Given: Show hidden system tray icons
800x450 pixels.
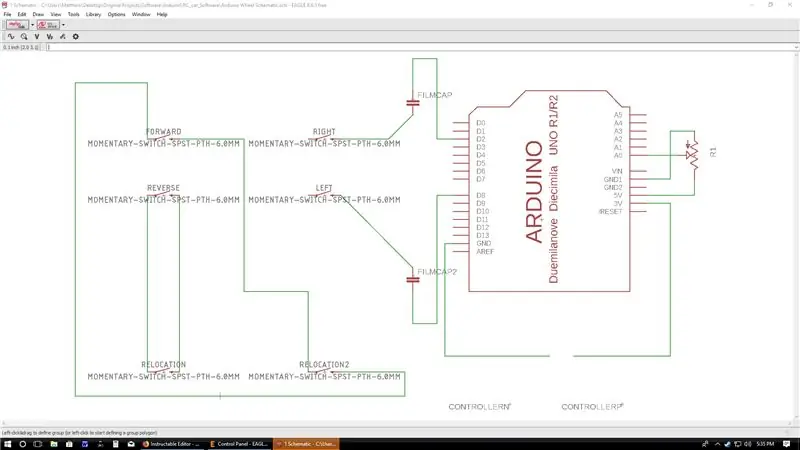Looking at the screenshot, I should coord(717,444).
